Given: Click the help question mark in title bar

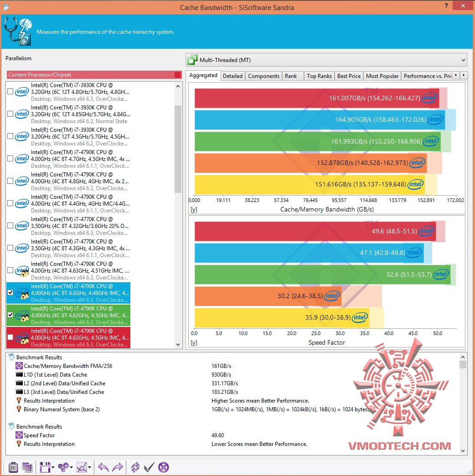Looking at the screenshot, I should 446,6.
